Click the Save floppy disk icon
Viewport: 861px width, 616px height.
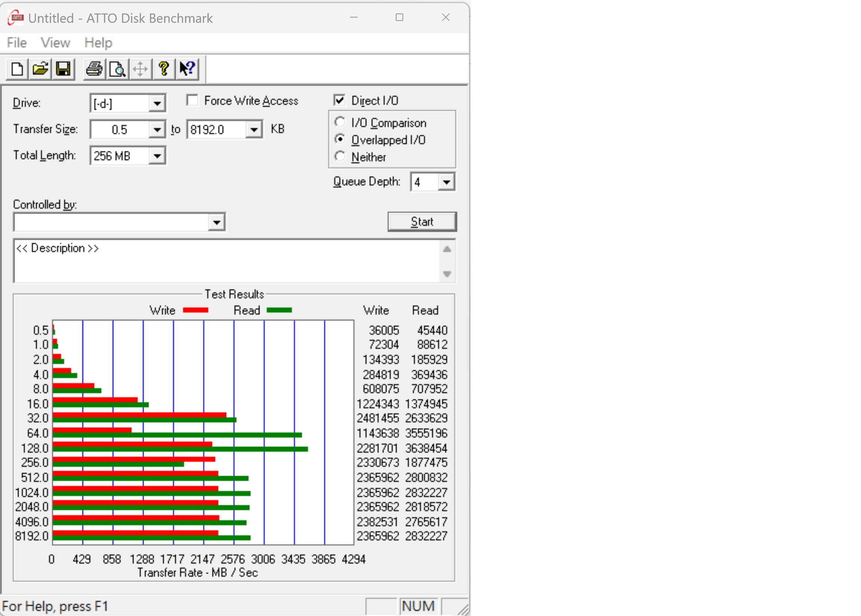click(x=63, y=69)
